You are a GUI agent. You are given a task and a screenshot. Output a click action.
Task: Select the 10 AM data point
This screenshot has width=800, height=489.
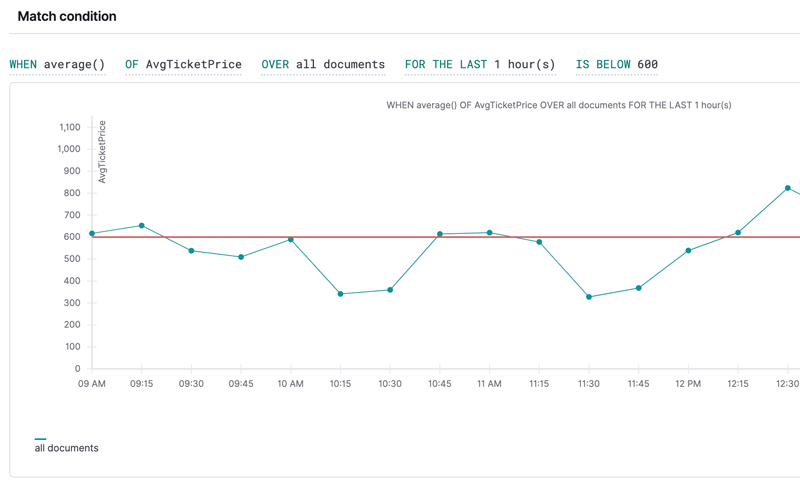point(291,239)
